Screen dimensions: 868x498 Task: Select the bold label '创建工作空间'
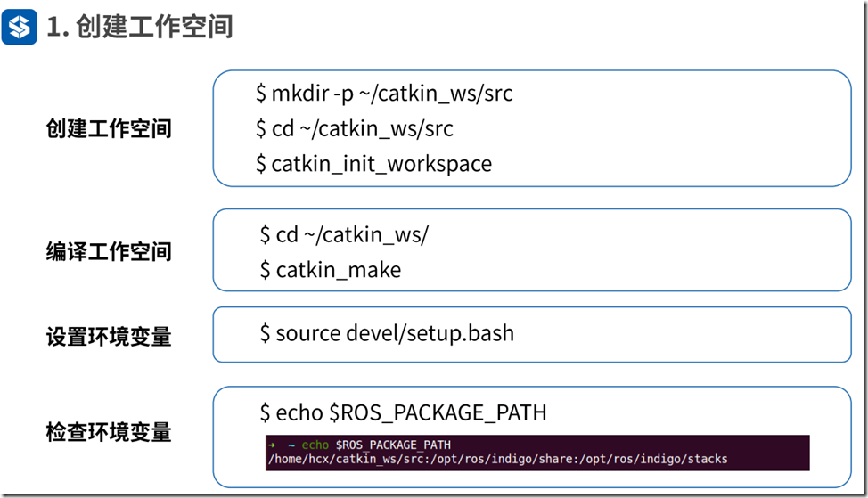point(109,128)
